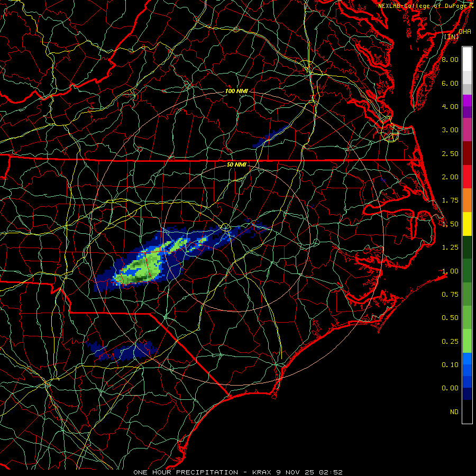
Task: Click the dark red 2.50 legend swatch
Action: pyautogui.click(x=467, y=153)
